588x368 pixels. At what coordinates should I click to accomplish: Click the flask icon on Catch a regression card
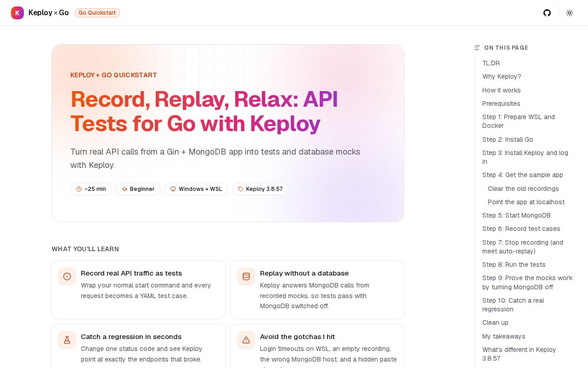point(67,340)
